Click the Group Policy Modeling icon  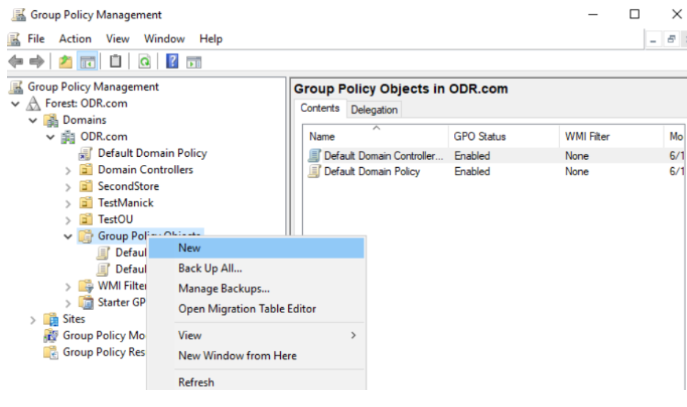pyautogui.click(x=51, y=336)
